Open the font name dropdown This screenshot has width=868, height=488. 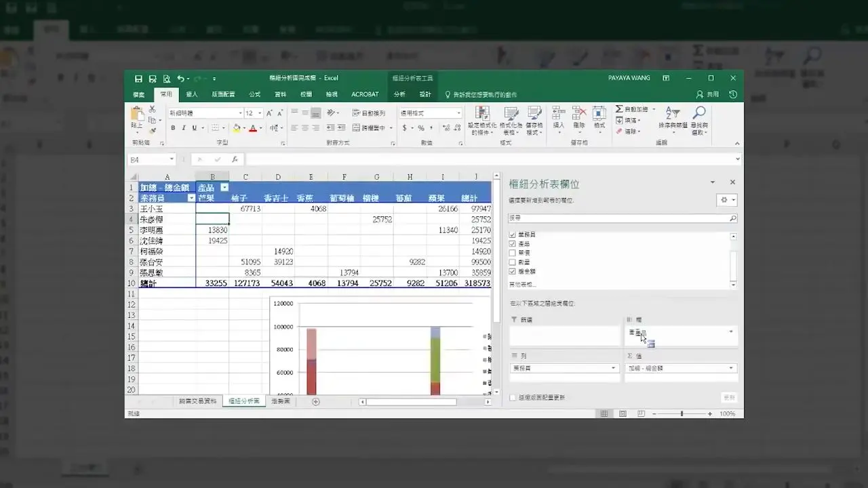tap(240, 113)
